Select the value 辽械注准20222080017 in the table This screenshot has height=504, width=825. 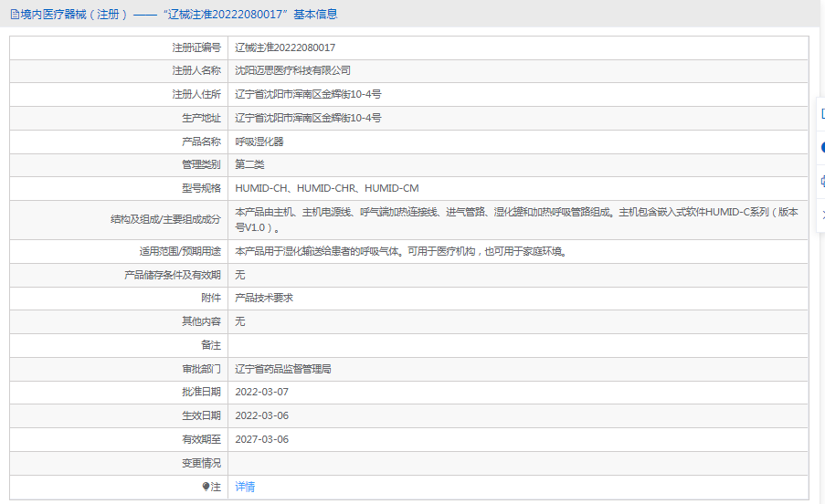pyautogui.click(x=285, y=47)
